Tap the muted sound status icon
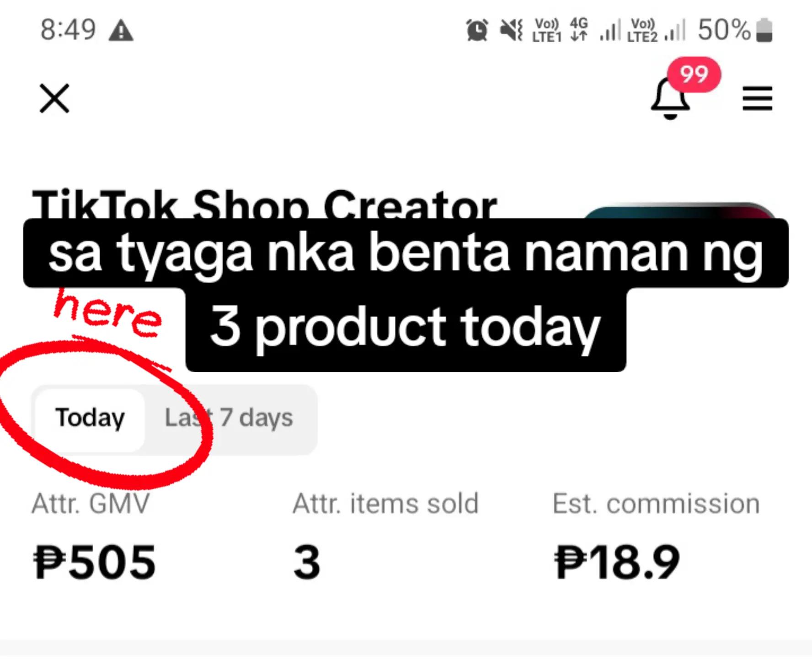Viewport: 812px width, 666px height. pos(511,31)
